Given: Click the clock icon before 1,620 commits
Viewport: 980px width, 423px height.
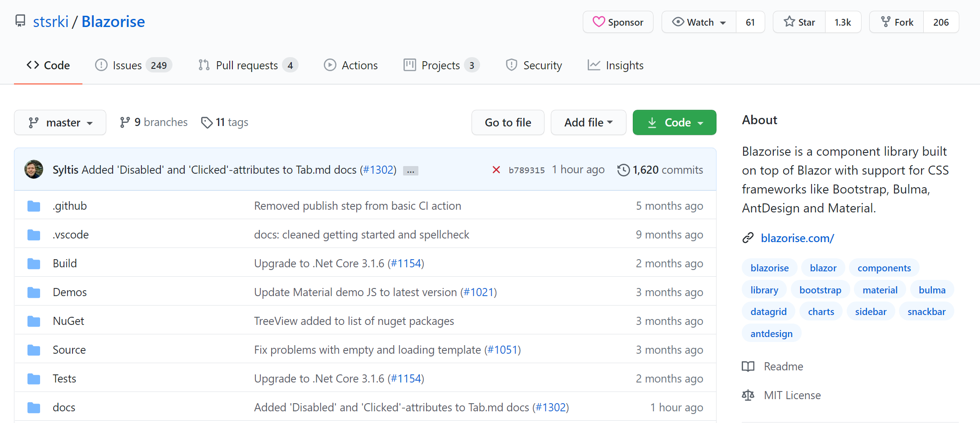Looking at the screenshot, I should point(623,170).
